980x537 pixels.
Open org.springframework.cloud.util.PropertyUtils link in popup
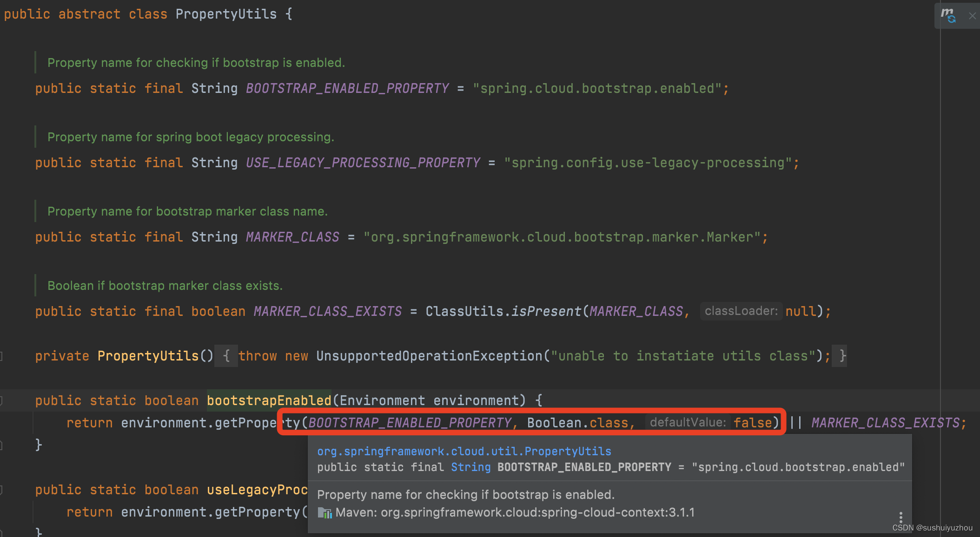[x=464, y=452]
